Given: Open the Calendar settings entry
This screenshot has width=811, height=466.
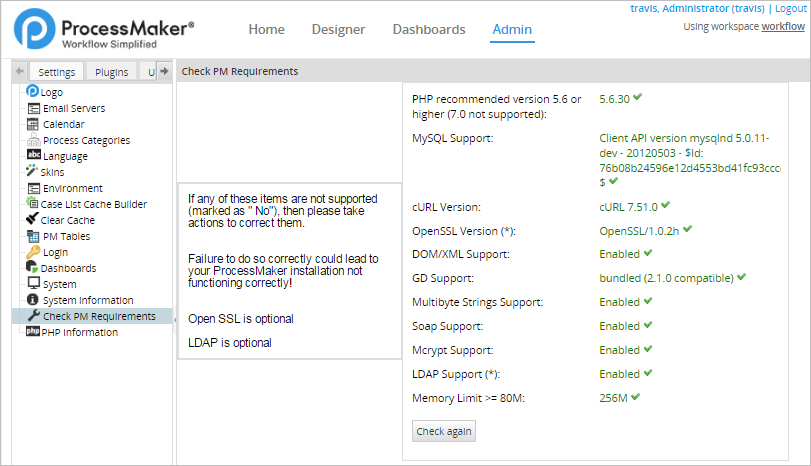Looking at the screenshot, I should pos(63,124).
